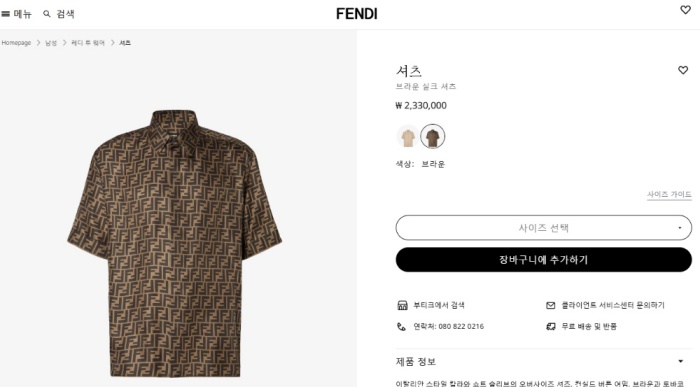Click the size dropdown arrow
This screenshot has height=387, width=700.
pyautogui.click(x=679, y=228)
